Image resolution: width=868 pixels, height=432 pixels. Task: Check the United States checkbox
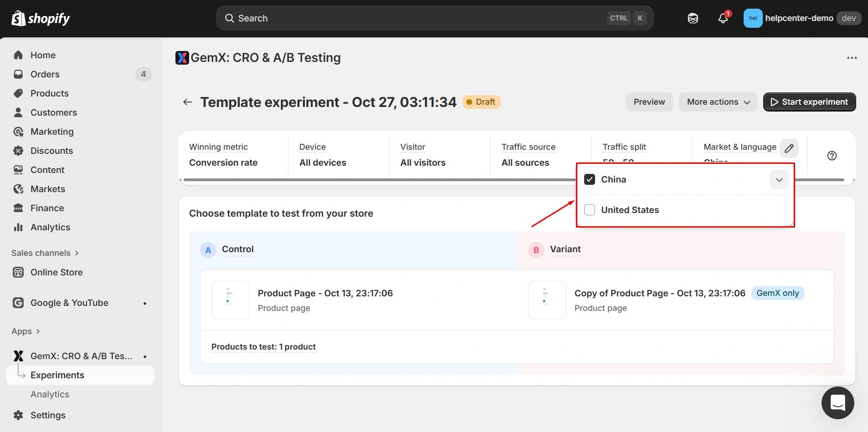(x=590, y=210)
